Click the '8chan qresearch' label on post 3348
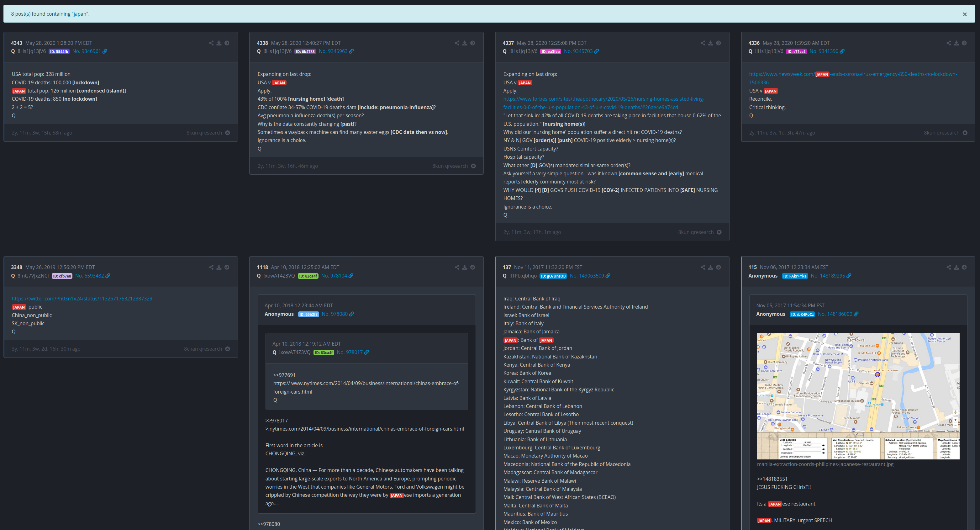 click(x=203, y=349)
